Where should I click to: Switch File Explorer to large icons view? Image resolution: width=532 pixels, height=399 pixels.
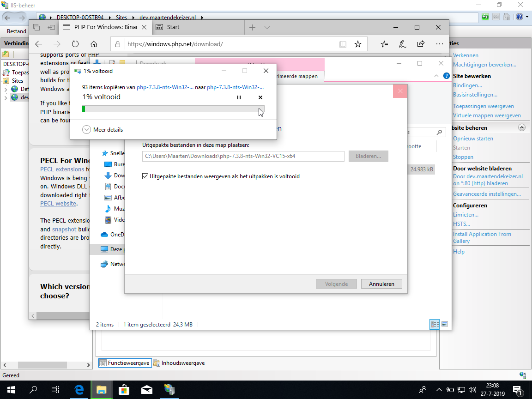coord(445,324)
